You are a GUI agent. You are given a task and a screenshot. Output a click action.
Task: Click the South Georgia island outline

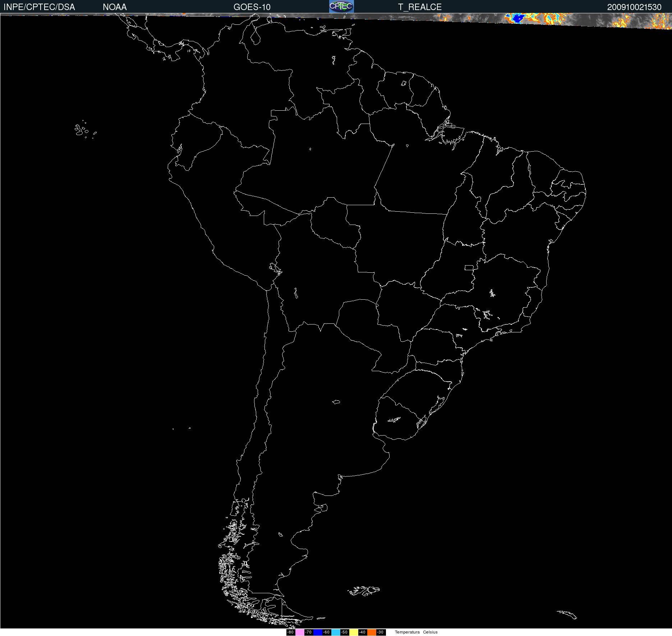567,614
